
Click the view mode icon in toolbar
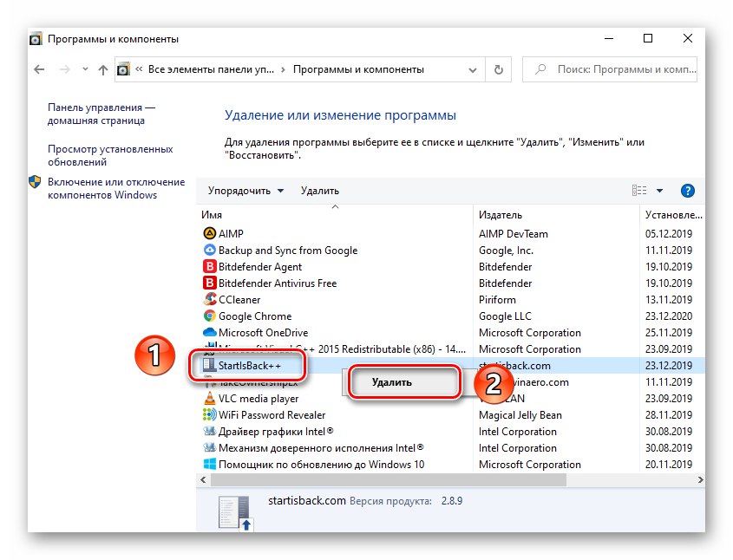click(639, 191)
